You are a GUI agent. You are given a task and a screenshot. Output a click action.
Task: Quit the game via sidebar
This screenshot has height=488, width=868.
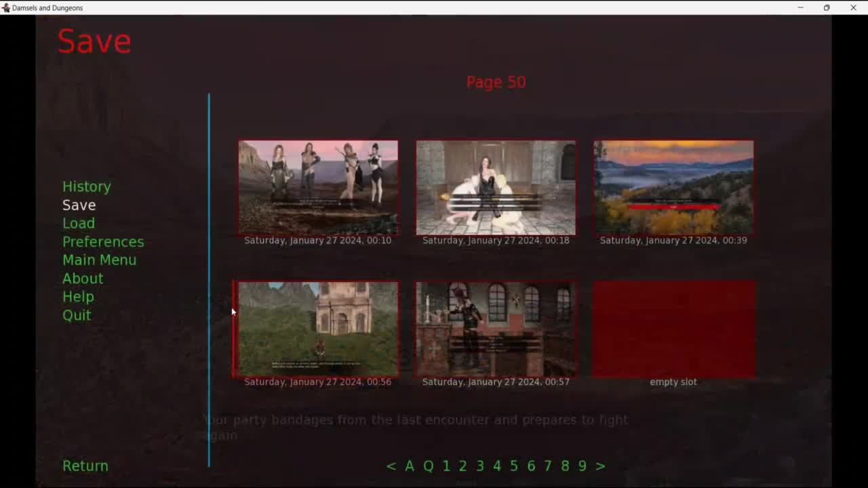(x=77, y=315)
